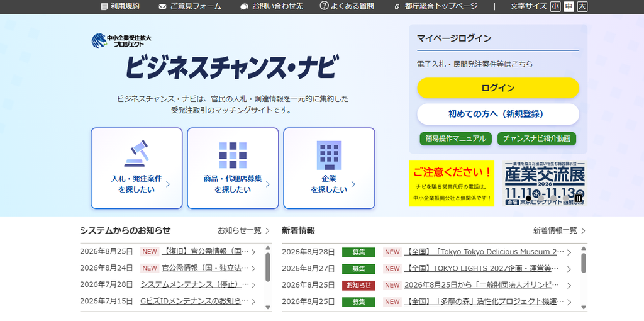Set font size to 小
644x321 pixels.
click(x=555, y=6)
